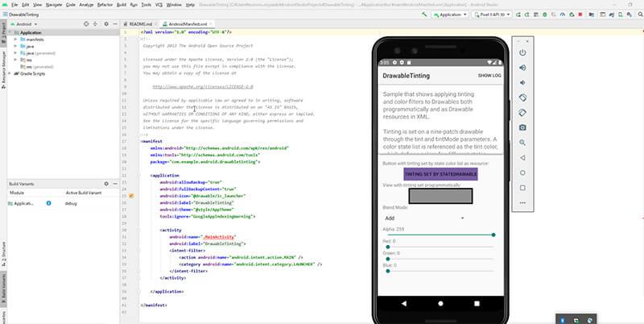Open emulator extended controls (three dots)
Image resolution: width=644 pixels, height=324 pixels.
point(522,203)
